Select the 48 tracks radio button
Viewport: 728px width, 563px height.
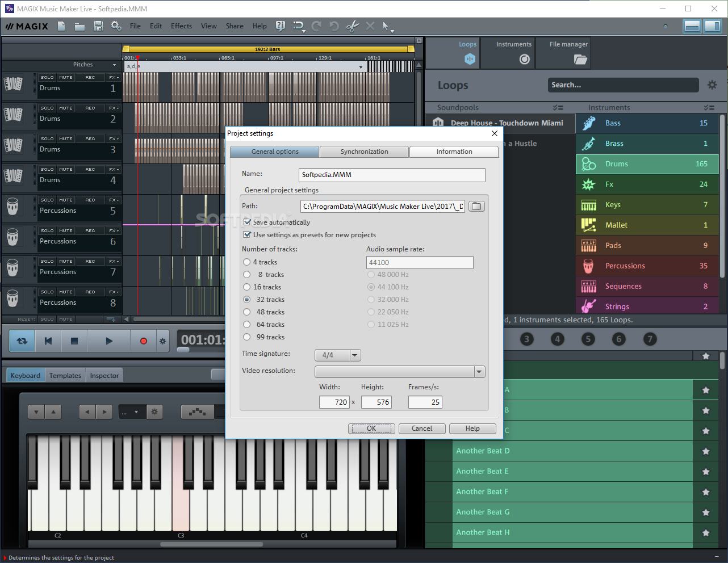246,312
